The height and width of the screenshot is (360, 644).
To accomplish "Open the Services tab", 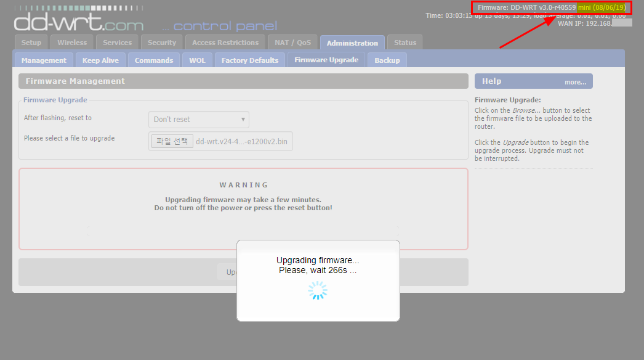I will [x=117, y=43].
